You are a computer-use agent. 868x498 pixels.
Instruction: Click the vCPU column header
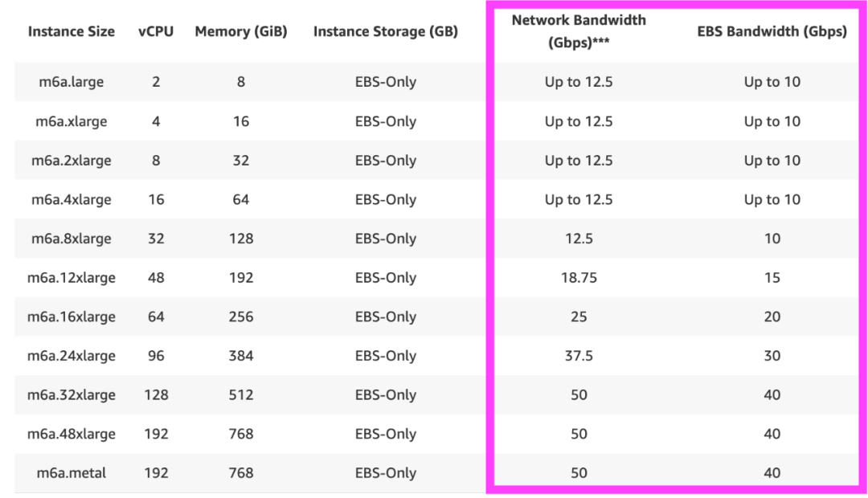coord(156,32)
